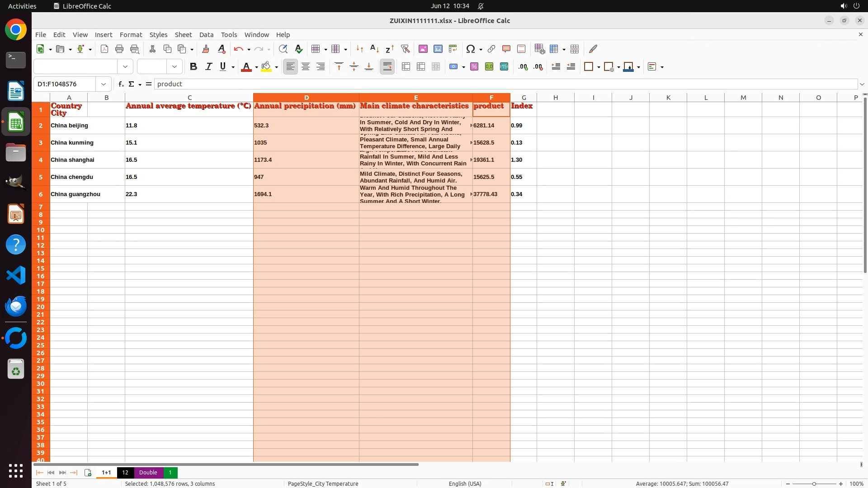Open the font size dropdown
Screen dimensions: 868x488
click(x=174, y=67)
